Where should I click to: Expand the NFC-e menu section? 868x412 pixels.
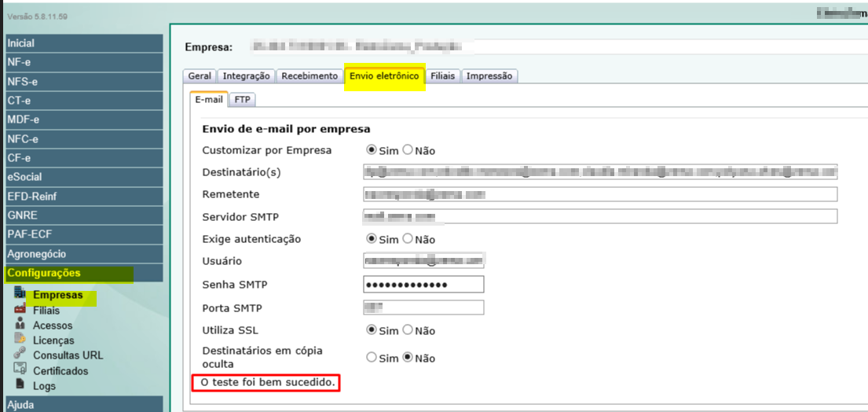point(84,139)
